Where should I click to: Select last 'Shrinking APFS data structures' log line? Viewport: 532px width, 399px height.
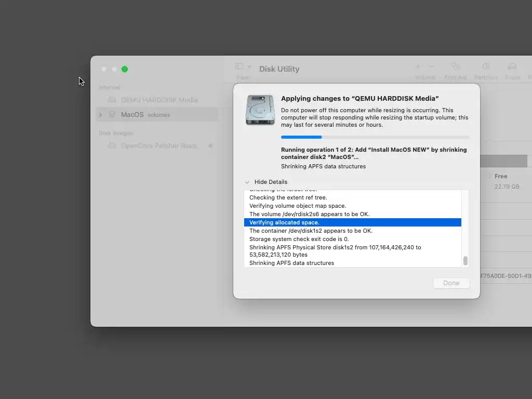click(x=353, y=263)
